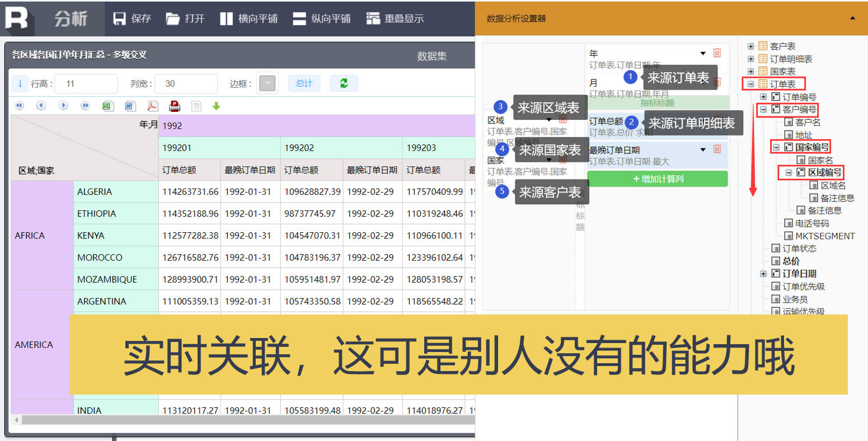Jump to the first page
868x441 pixels.
(20, 106)
